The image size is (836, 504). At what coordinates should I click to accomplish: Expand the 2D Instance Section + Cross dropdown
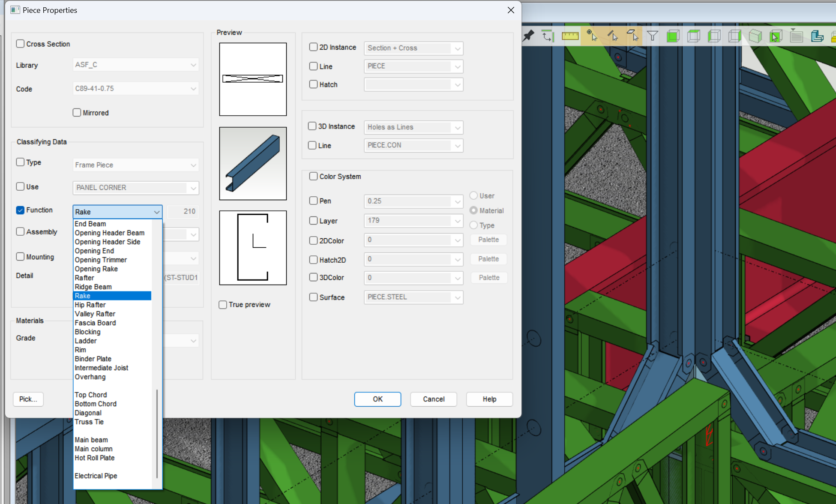(457, 48)
